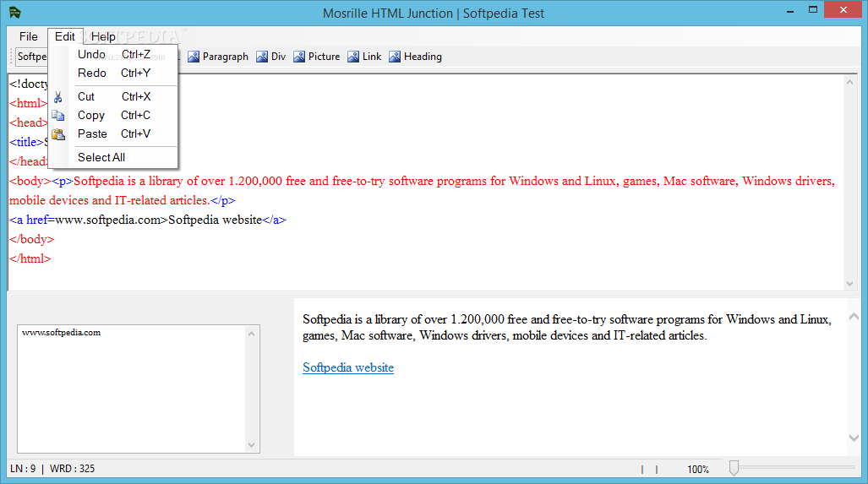
Task: Select www.softpedia.com in the list box
Action: [x=62, y=333]
